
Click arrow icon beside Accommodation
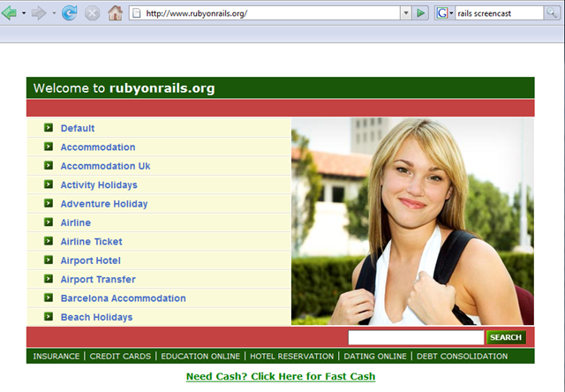(x=49, y=147)
